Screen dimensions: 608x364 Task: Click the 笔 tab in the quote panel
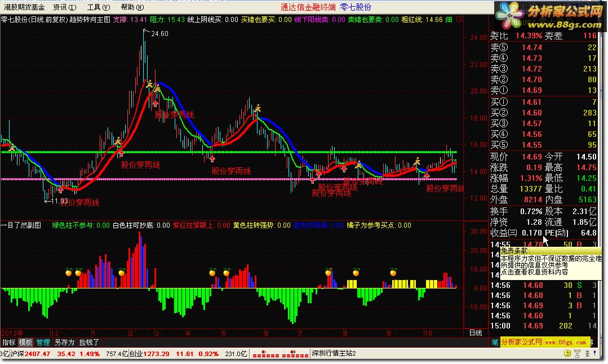(x=495, y=342)
